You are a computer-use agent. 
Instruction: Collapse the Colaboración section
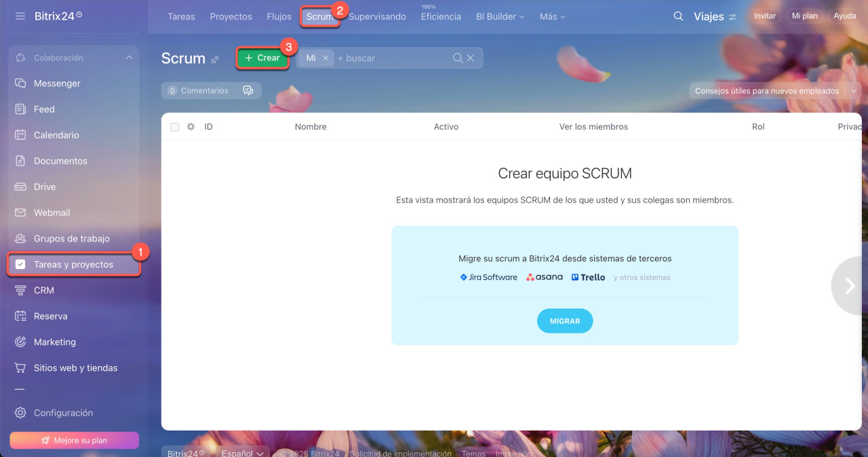pyautogui.click(x=129, y=58)
